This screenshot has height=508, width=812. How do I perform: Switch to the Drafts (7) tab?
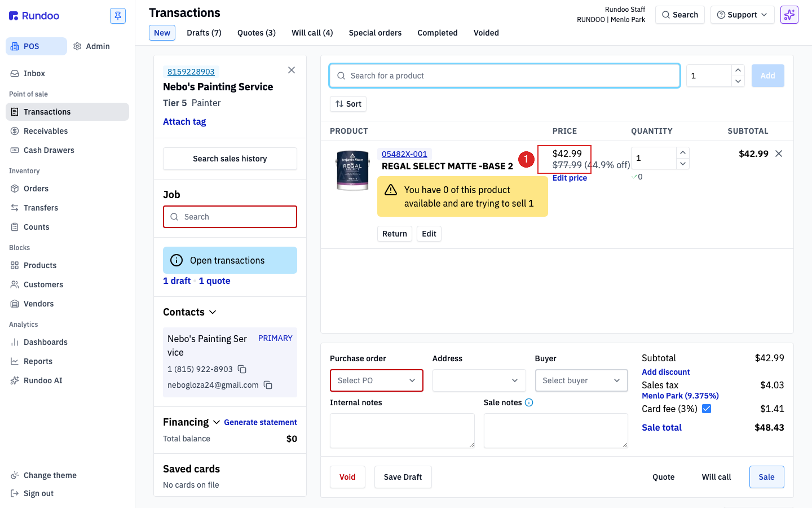204,33
